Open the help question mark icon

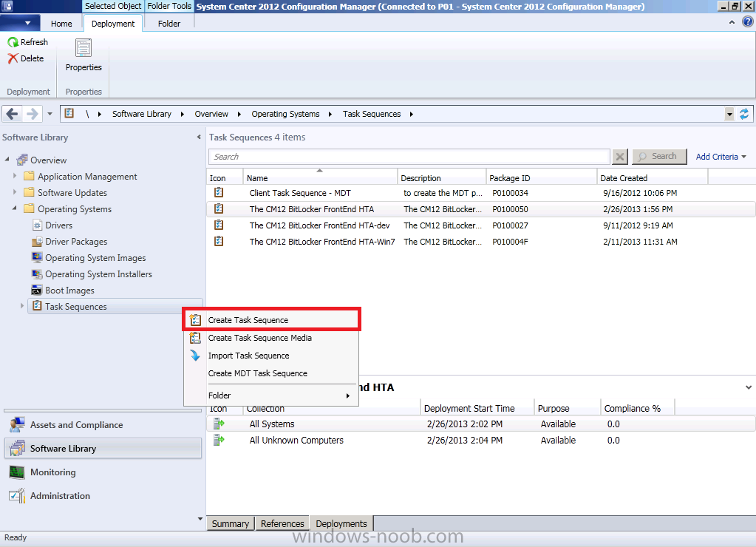tap(747, 21)
